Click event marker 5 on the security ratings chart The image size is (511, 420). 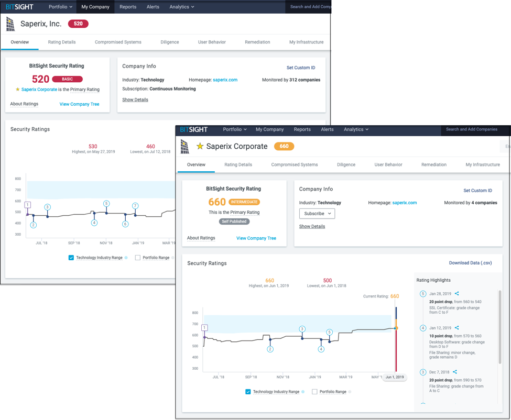(329, 332)
